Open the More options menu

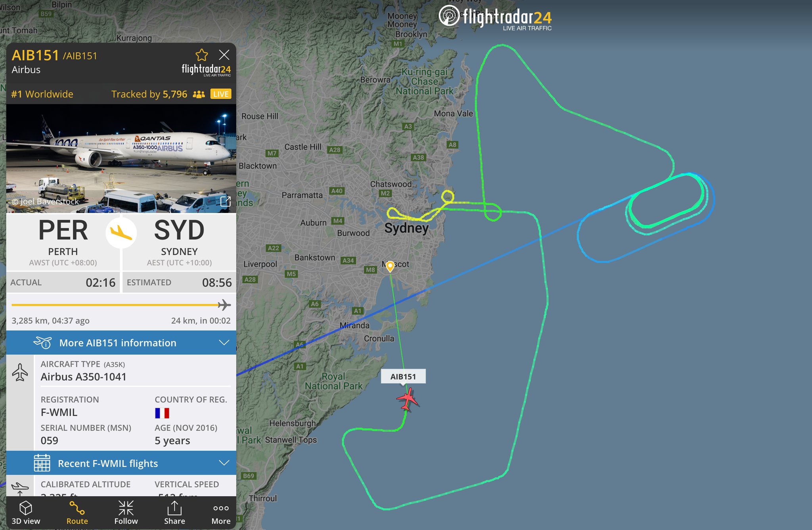point(221,513)
